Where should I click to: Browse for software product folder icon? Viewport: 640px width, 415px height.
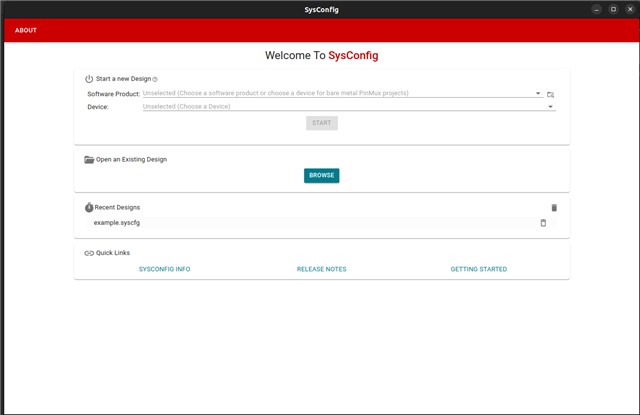coord(551,95)
